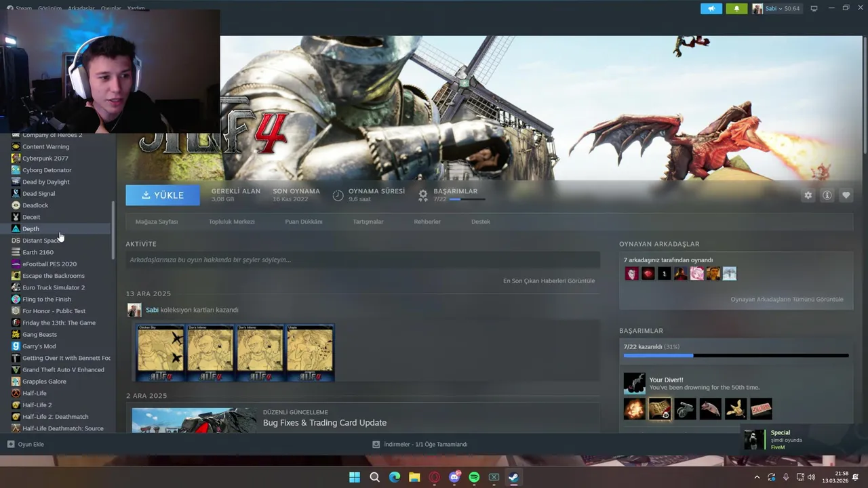868x488 pixels.
Task: Click the Deadlock game icon
Action: [x=16, y=205]
